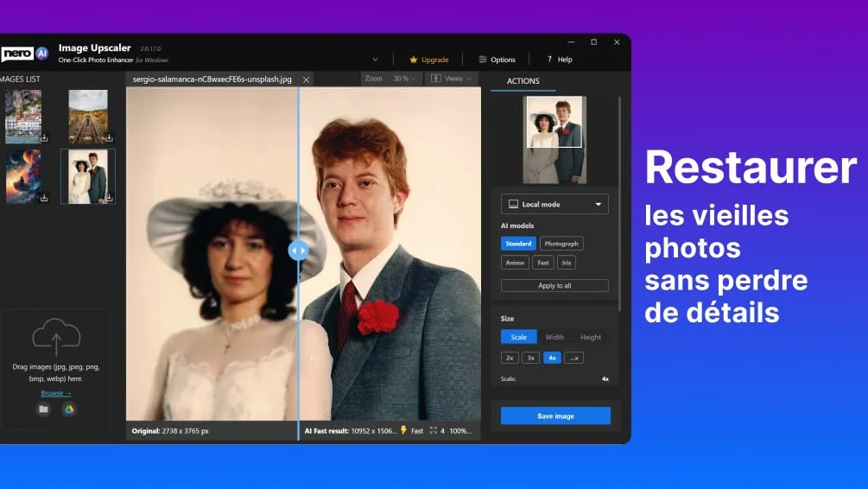
Task: Click Apply to all button
Action: point(554,286)
